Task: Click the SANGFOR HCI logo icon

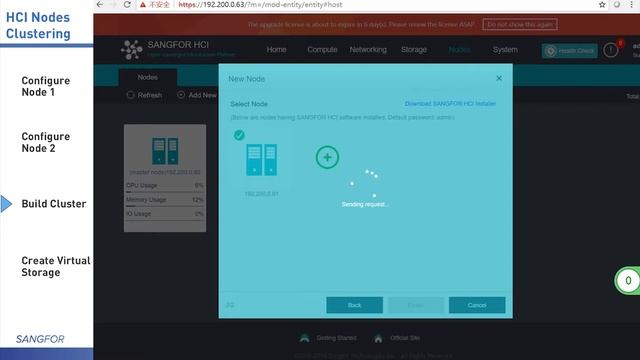Action: point(131,50)
